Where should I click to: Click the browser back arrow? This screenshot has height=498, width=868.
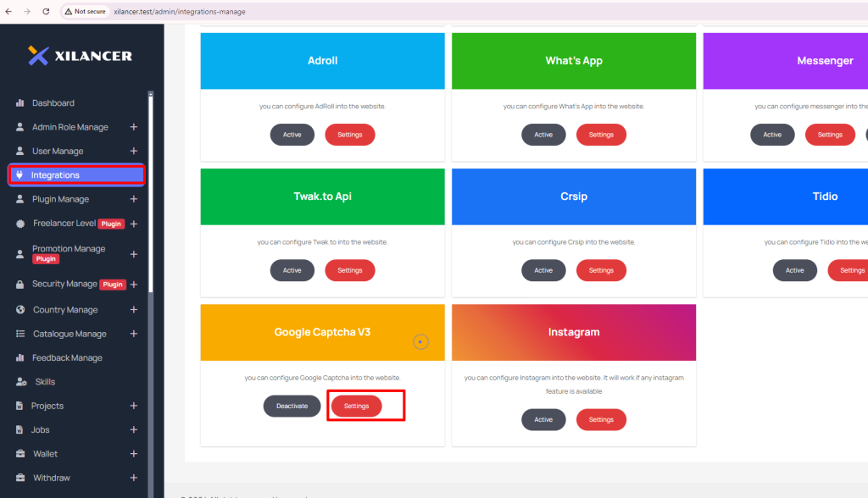coord(8,11)
